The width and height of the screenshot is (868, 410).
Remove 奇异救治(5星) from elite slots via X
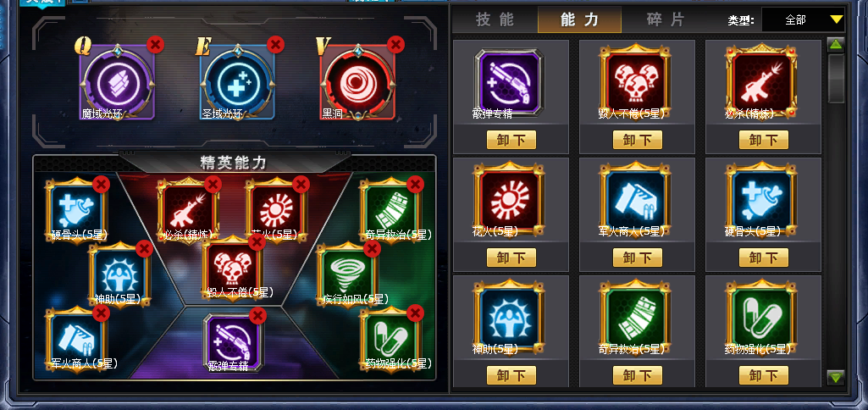click(x=415, y=184)
